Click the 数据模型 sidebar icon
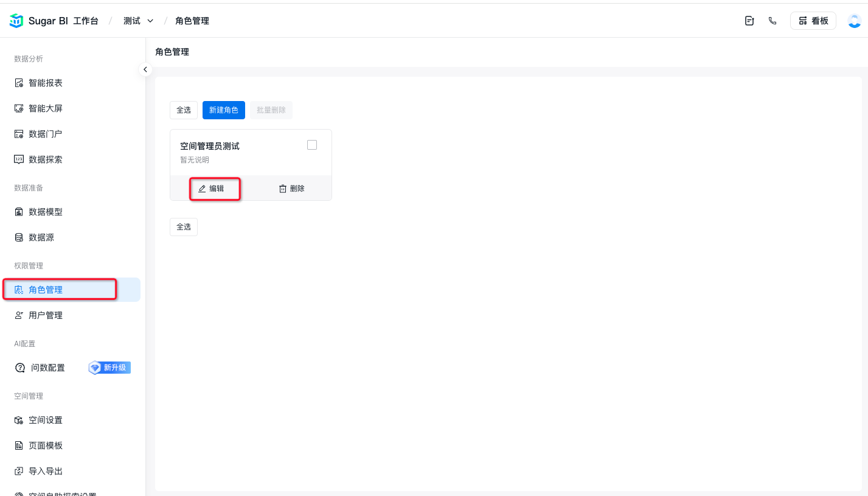Viewport: 868px width, 496px height. tap(19, 212)
